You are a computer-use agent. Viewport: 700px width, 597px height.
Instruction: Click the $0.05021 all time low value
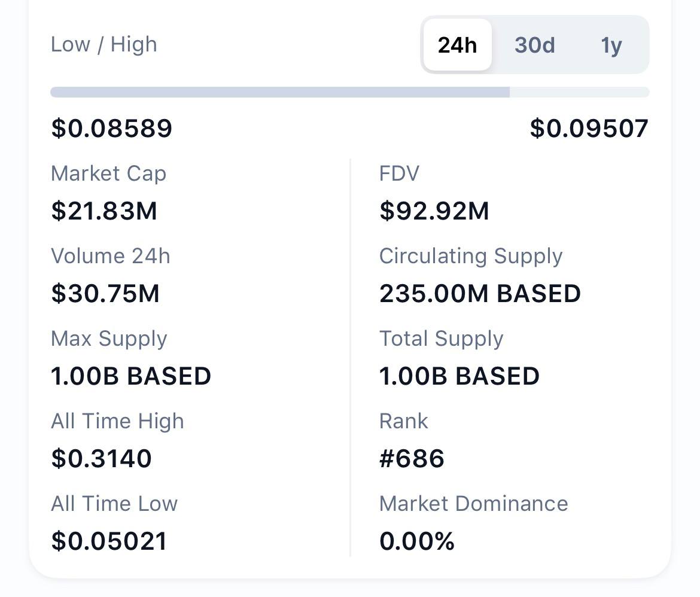[109, 541]
